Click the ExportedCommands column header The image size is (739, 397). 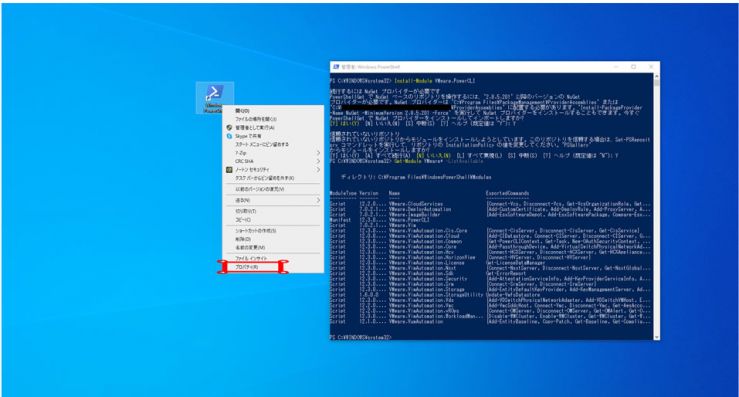click(x=507, y=193)
